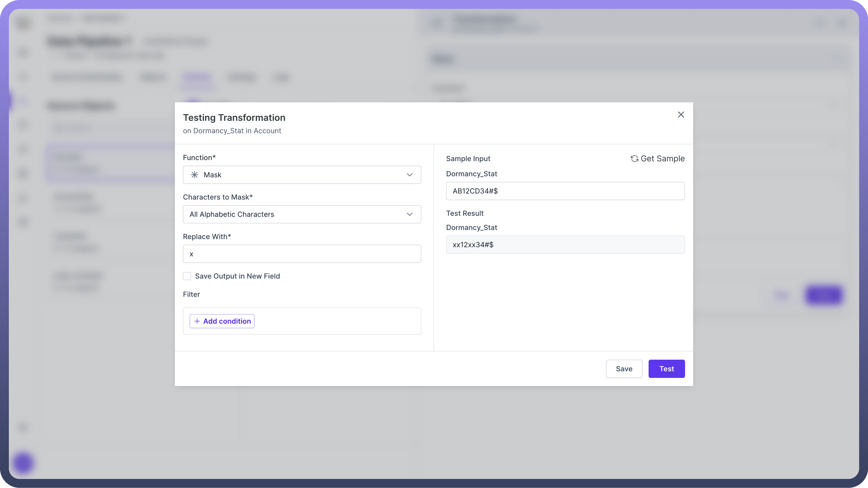Image resolution: width=868 pixels, height=488 pixels.
Task: Click the Save Output in New Field label
Action: [x=237, y=276]
